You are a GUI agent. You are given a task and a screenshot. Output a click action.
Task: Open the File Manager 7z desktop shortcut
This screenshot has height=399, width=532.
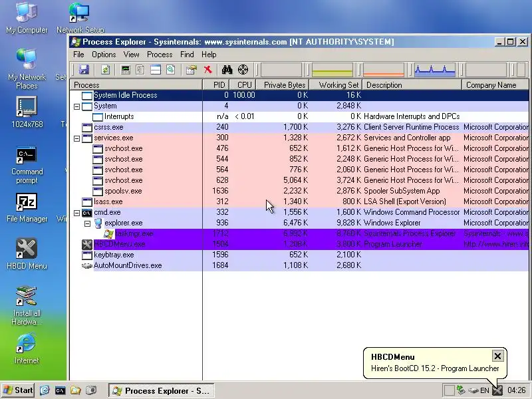(x=27, y=207)
